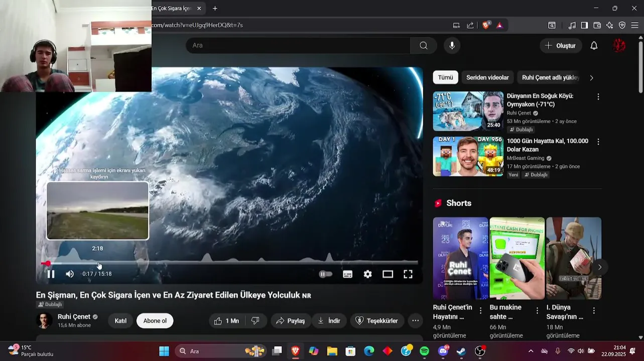Click the tab search icon in Brave's toolbar
Viewport: 644px width, 361px height.
click(x=552, y=25)
